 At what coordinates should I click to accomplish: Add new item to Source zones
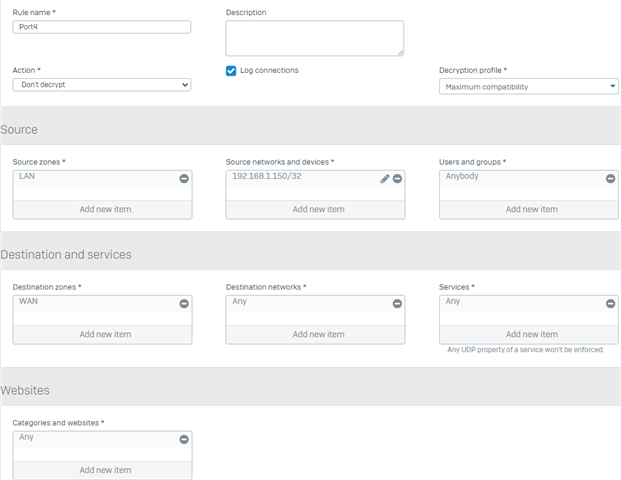coord(103,209)
